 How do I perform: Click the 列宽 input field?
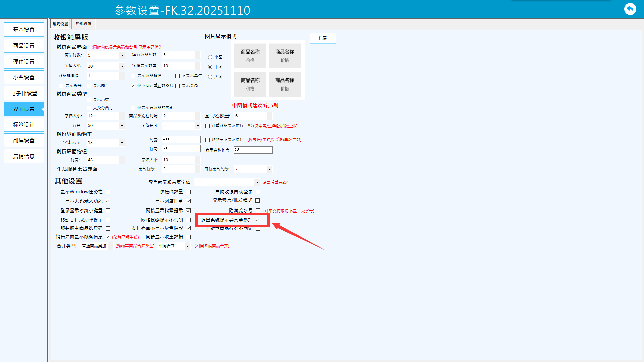coord(181,139)
